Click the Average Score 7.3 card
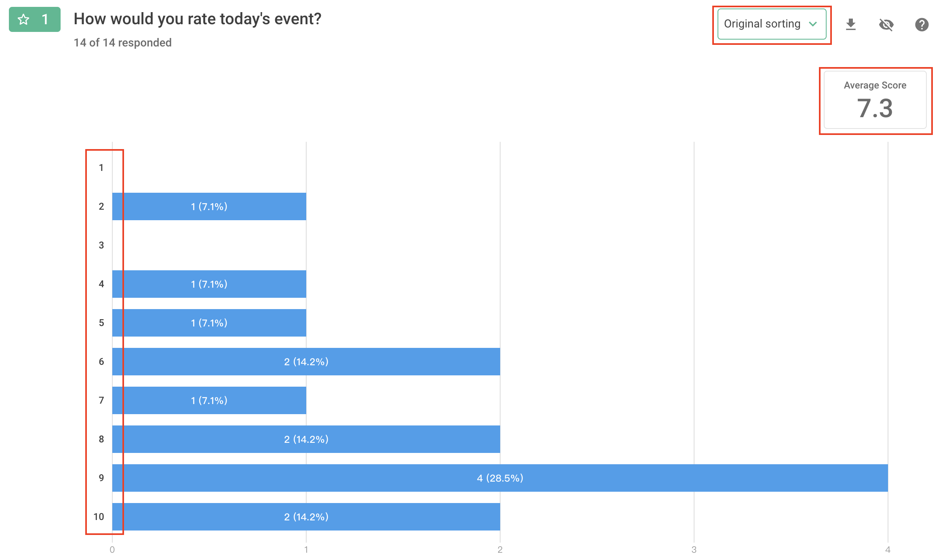 coord(875,100)
